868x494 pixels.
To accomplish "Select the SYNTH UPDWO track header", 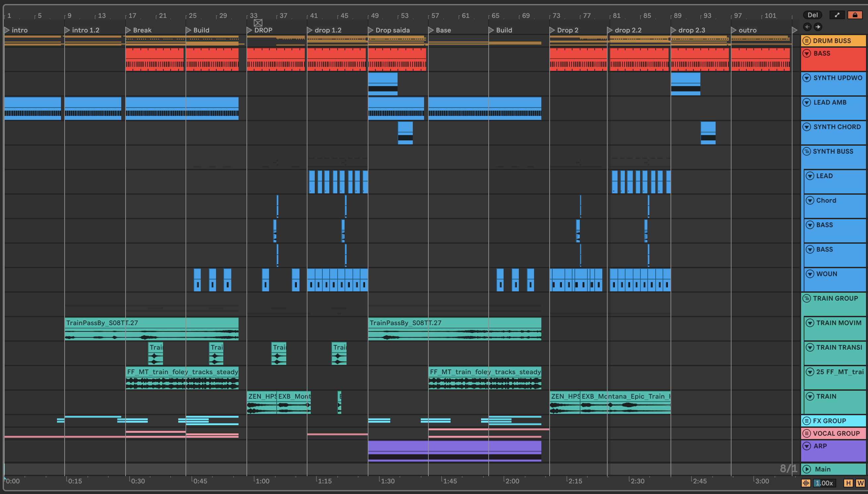I will [x=833, y=83].
